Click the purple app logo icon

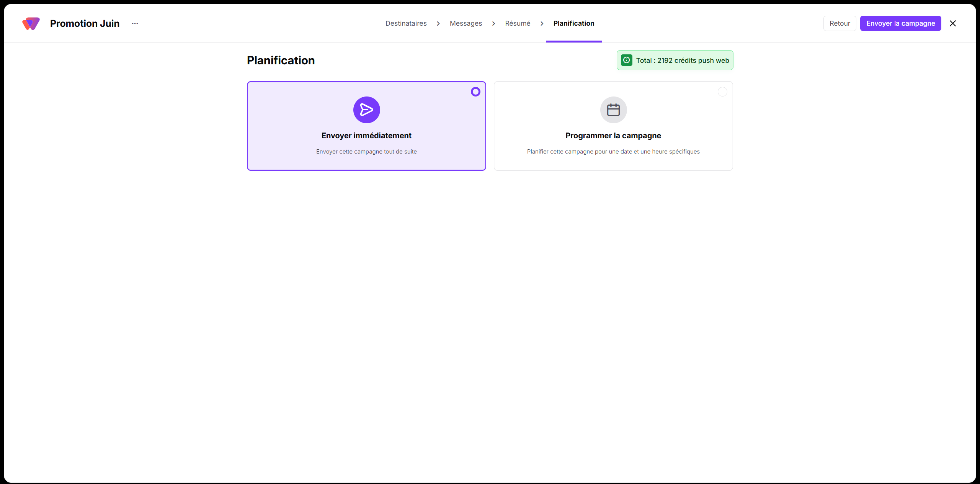[x=31, y=23]
